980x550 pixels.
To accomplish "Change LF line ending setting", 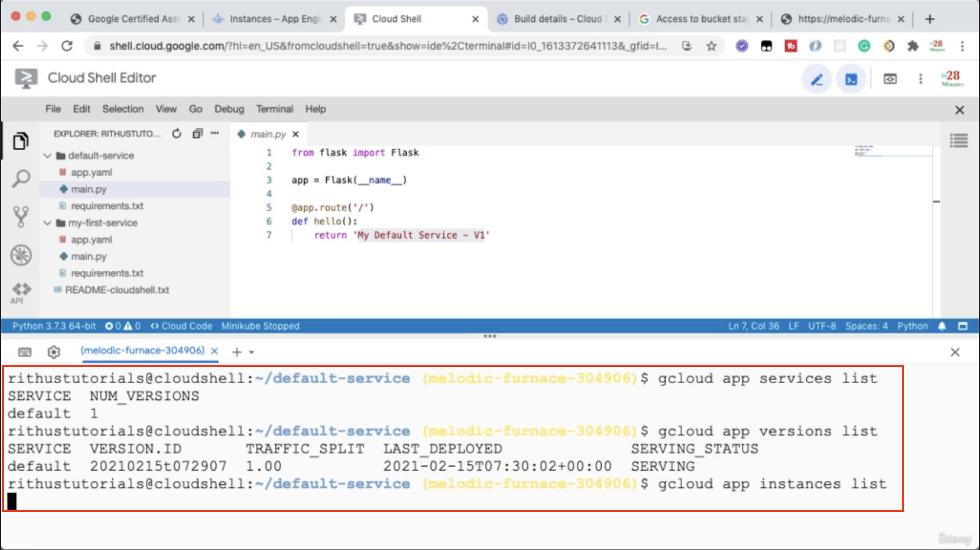I will point(794,326).
